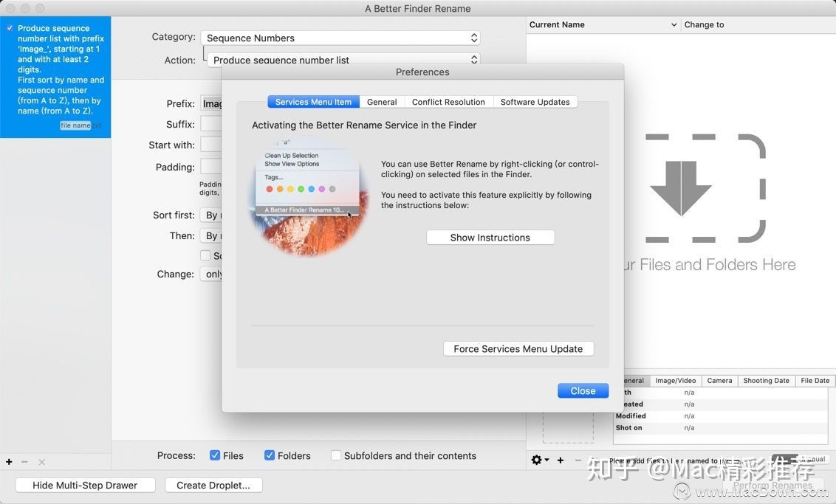Click the Suffix input field
Image resolution: width=836 pixels, height=504 pixels.
point(211,124)
